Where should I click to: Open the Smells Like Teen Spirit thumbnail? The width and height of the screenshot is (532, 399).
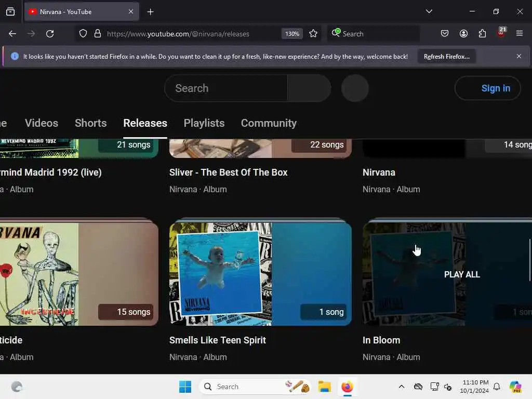coord(260,274)
